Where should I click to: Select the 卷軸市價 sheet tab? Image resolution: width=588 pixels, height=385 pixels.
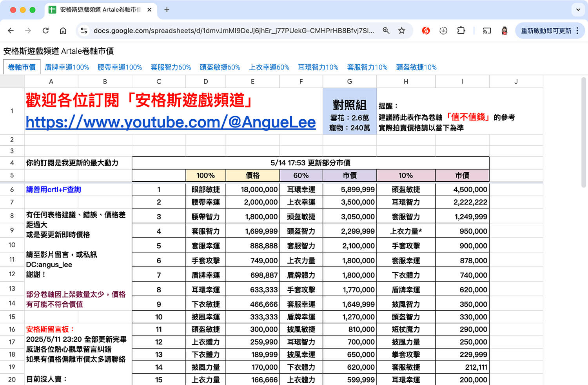[22, 67]
